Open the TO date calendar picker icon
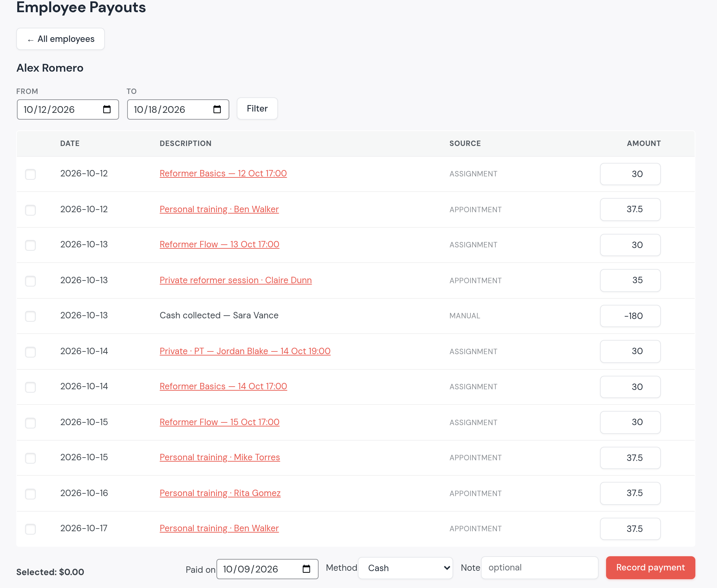The height and width of the screenshot is (588, 717). pos(217,109)
